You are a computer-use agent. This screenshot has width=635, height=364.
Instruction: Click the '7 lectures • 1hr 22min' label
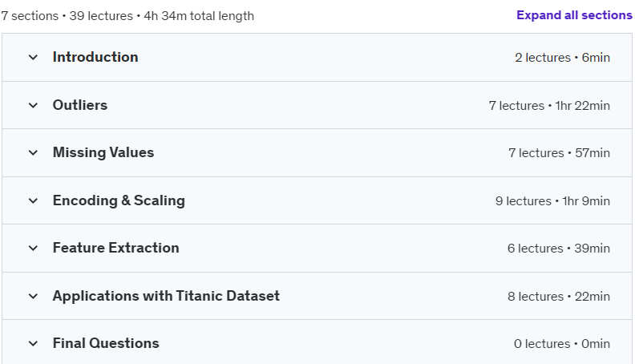click(x=549, y=106)
